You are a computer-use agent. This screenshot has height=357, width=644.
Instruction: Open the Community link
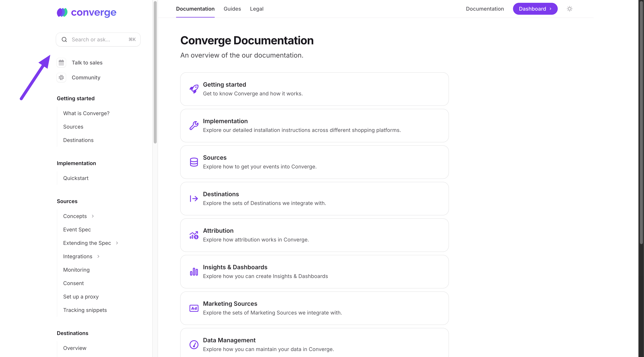click(x=86, y=78)
